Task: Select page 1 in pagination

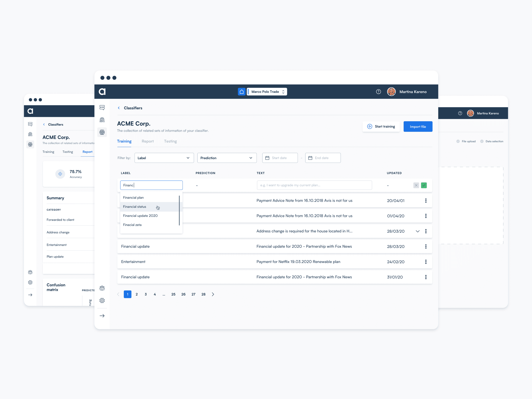Action: point(127,294)
